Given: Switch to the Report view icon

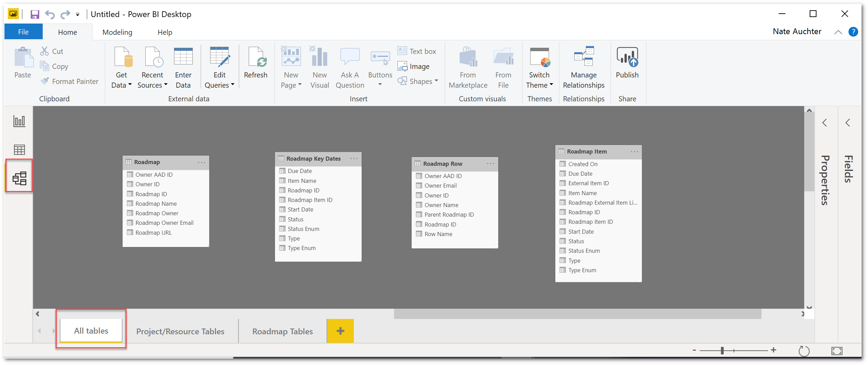Looking at the screenshot, I should coord(19,121).
